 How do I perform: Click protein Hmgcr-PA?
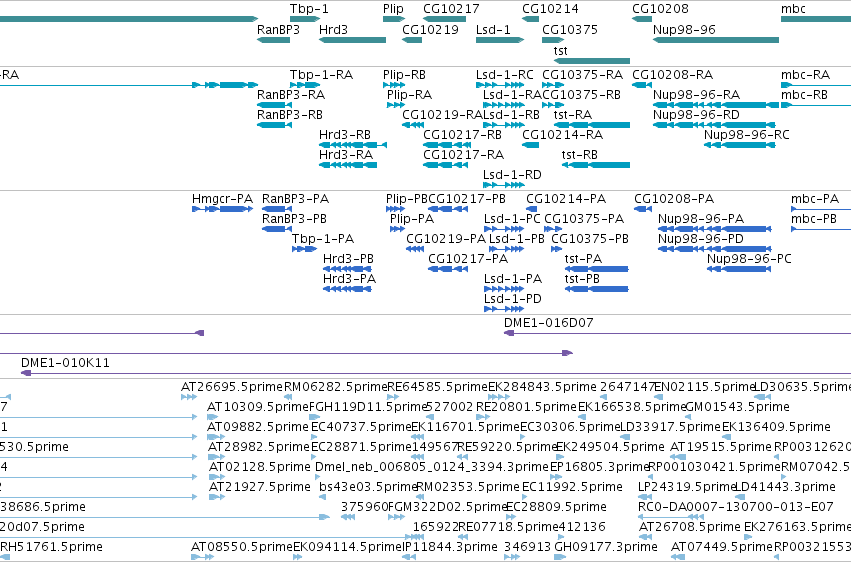223,209
